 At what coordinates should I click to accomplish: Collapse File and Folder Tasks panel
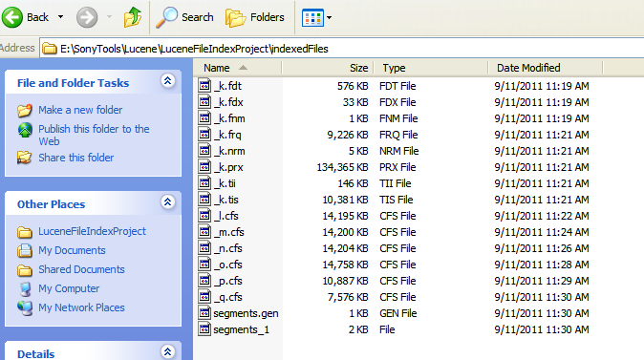(167, 80)
